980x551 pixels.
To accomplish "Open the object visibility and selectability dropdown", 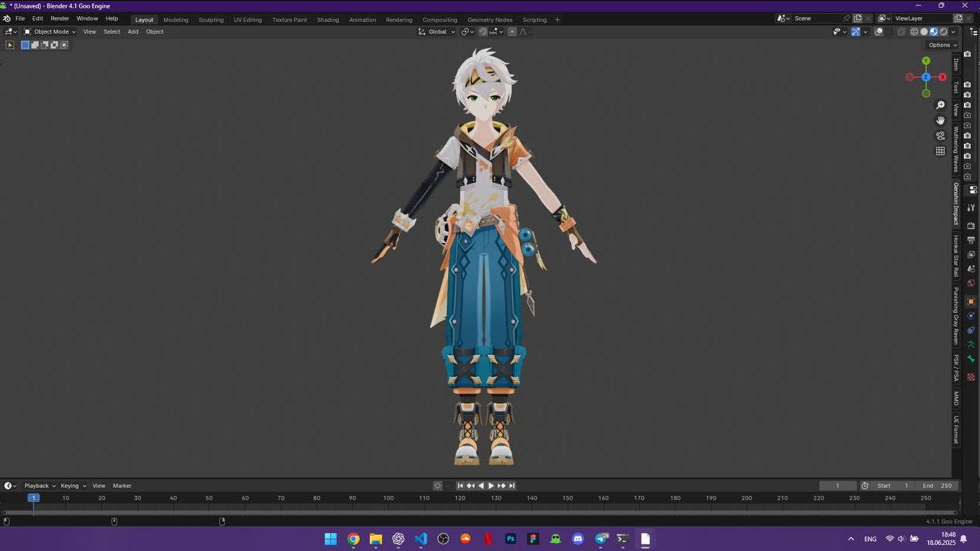I will 839,31.
